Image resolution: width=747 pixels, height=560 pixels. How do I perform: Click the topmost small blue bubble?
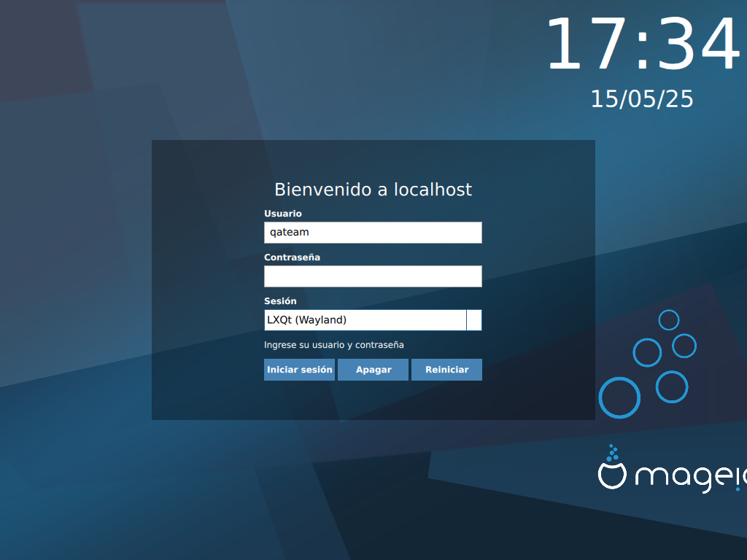coord(668,320)
